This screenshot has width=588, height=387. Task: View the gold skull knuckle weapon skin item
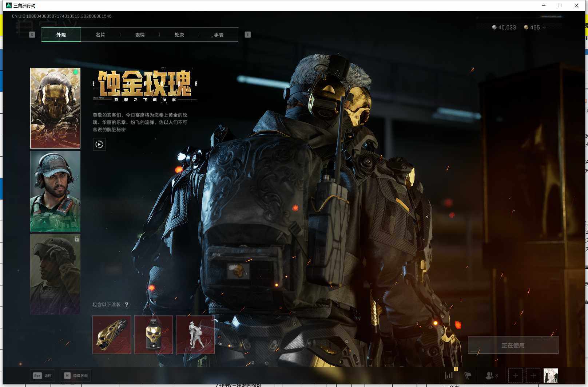click(112, 335)
